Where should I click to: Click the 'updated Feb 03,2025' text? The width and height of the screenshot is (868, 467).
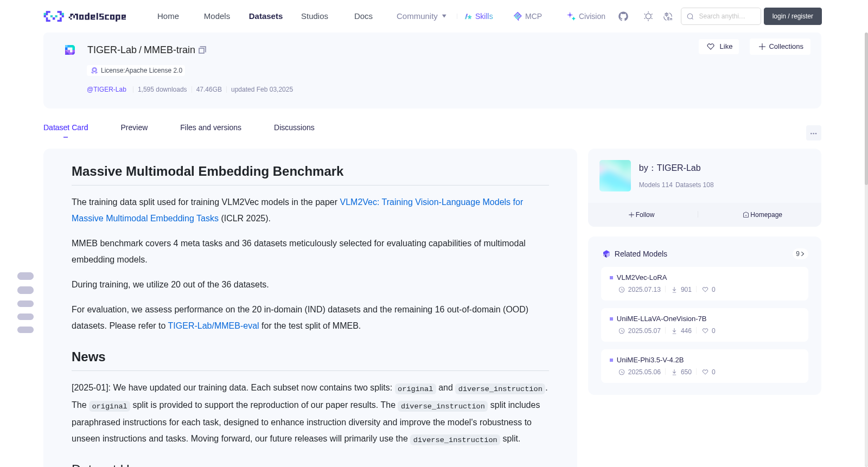[x=262, y=89]
